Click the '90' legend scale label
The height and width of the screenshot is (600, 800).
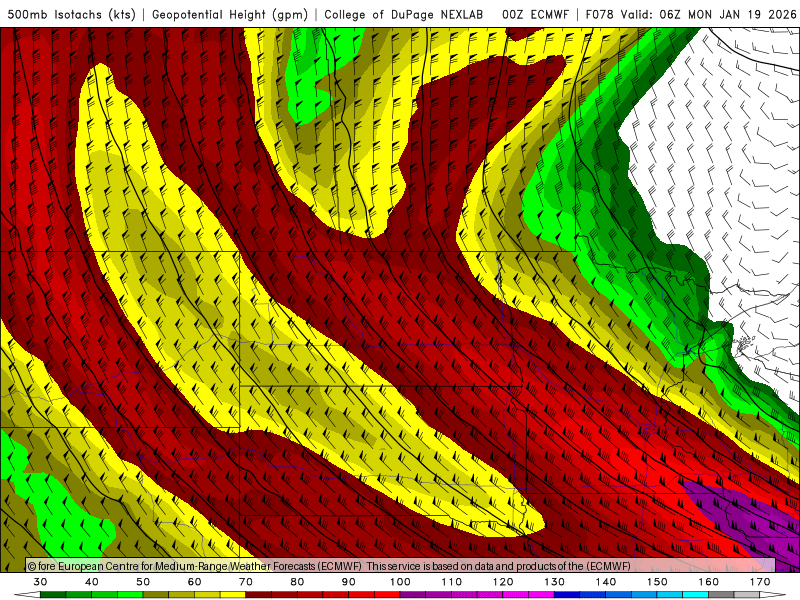348,582
